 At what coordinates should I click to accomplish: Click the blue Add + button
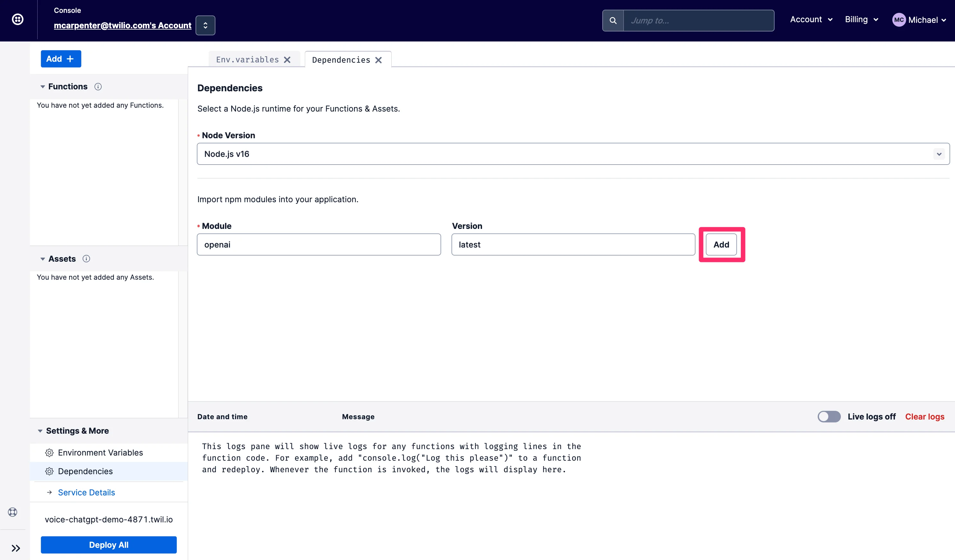[61, 59]
